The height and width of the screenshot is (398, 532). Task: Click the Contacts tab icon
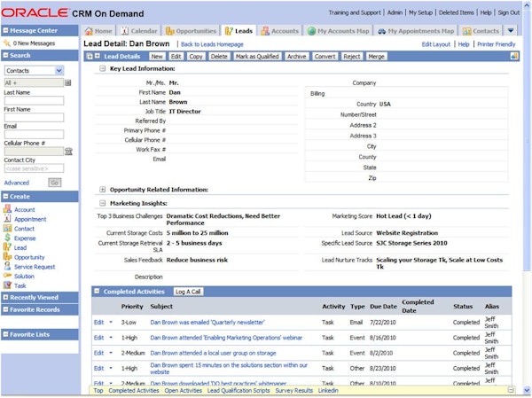point(467,31)
